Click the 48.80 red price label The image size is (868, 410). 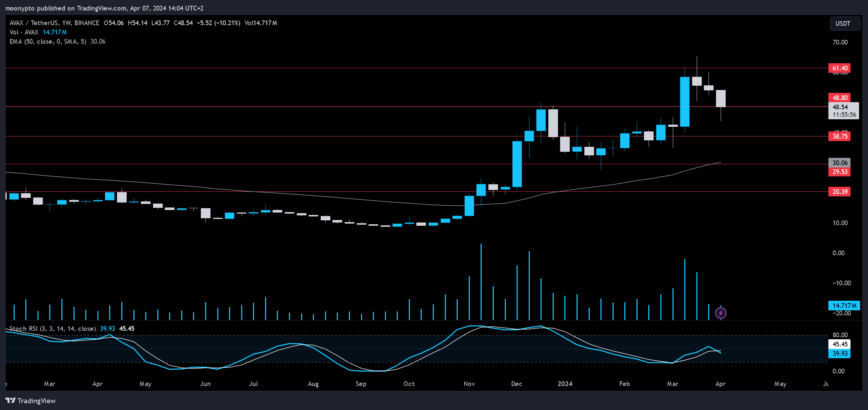839,98
